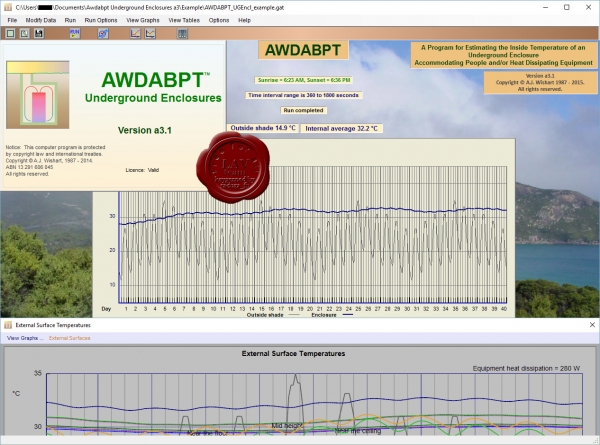Open View Graphs in External Surface window

25,338
